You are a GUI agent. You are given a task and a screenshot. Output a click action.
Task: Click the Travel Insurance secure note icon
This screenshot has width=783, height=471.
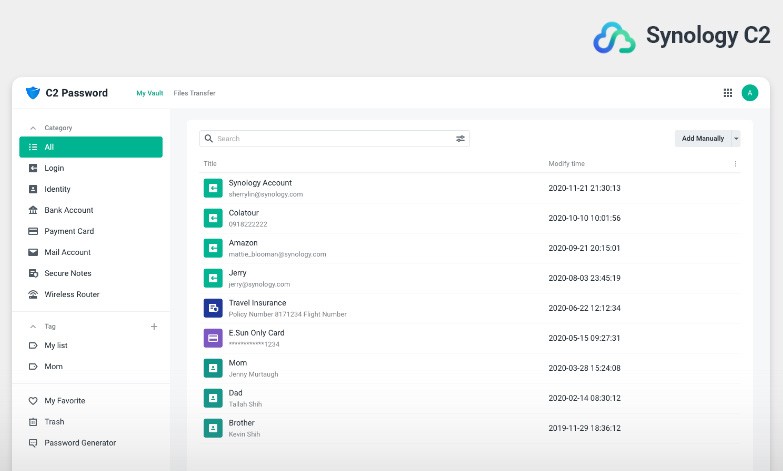tap(213, 308)
